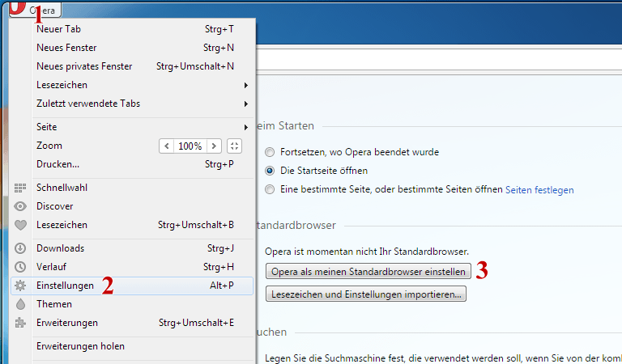The height and width of the screenshot is (364, 622).
Task: Open 'Discover' menu entry
Action: pyautogui.click(x=132, y=206)
